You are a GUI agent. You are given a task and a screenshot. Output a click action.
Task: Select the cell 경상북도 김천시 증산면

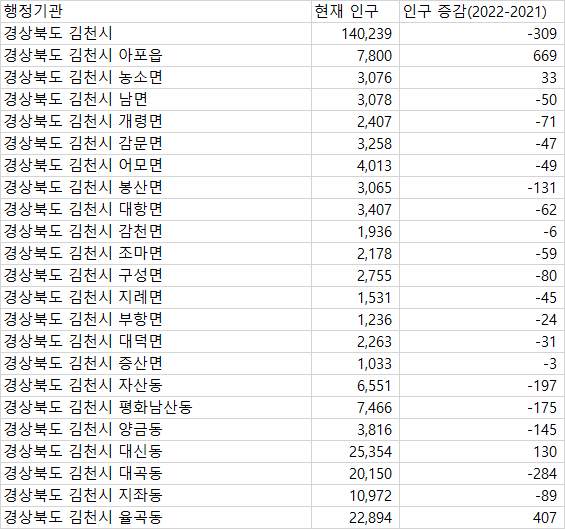156,363
